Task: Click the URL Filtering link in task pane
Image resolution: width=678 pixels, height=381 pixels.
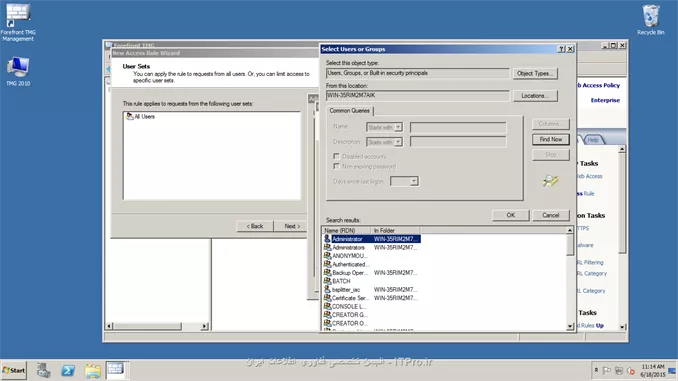Action: 590,263
